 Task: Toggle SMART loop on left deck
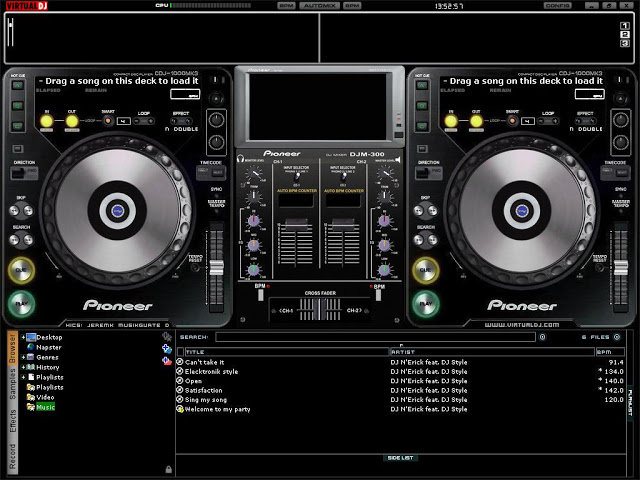tap(108, 121)
